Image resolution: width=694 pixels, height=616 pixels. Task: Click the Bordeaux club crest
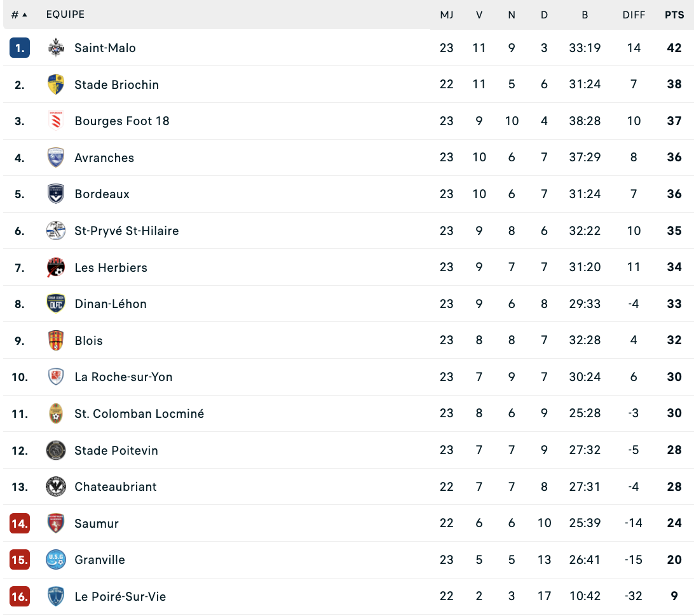56,194
